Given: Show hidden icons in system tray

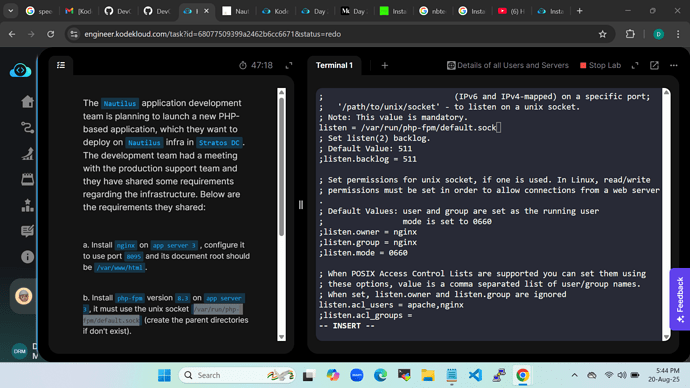Looking at the screenshot, I should [x=574, y=375].
